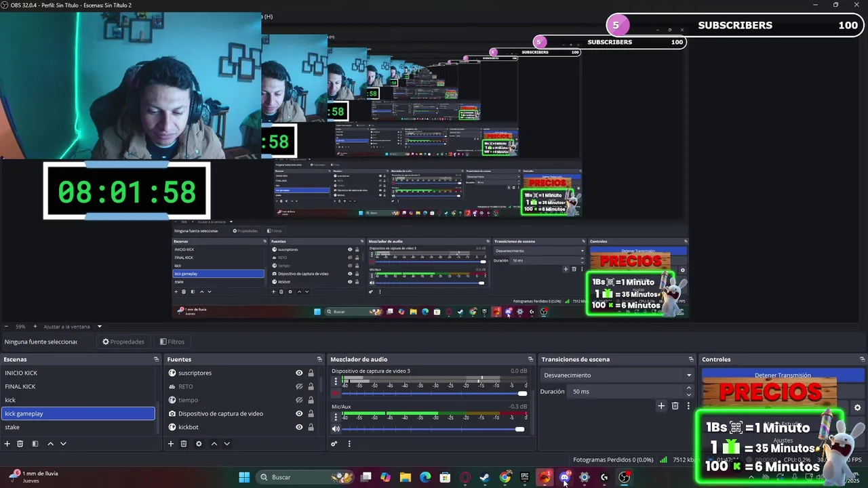Open the options dots for Dispositivo de captura de video 3
Viewport: 868px width, 488px height.
coord(336,382)
